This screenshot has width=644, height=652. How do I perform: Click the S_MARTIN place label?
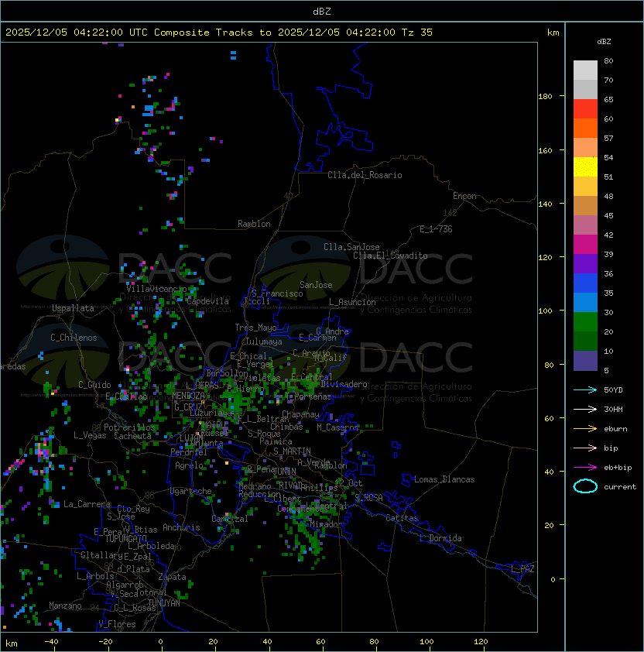pyautogui.click(x=292, y=451)
